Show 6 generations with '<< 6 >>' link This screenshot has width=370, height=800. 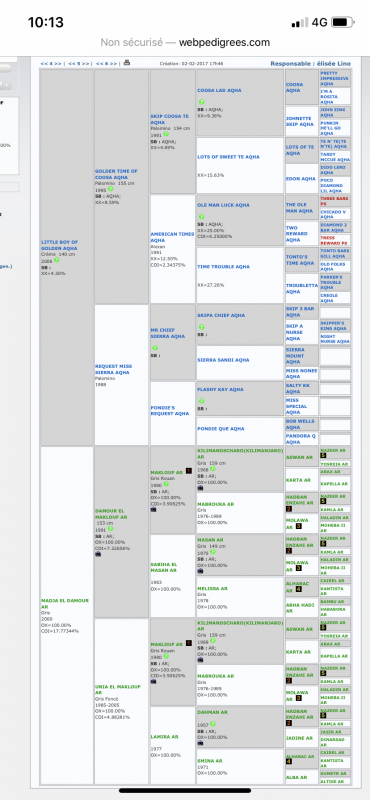pos(107,64)
